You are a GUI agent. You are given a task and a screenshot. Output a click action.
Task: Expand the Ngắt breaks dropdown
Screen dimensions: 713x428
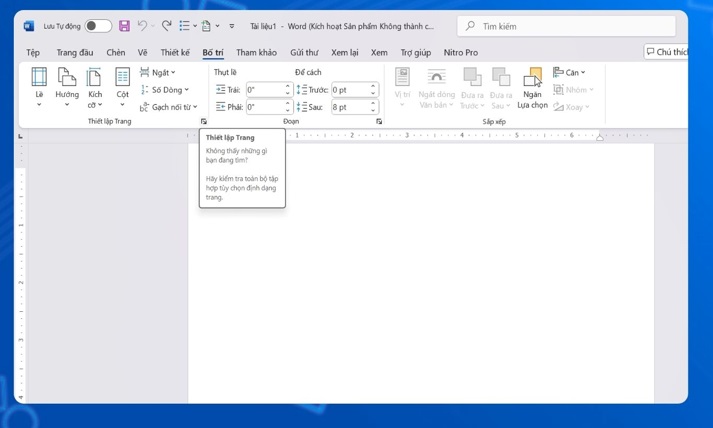[159, 73]
